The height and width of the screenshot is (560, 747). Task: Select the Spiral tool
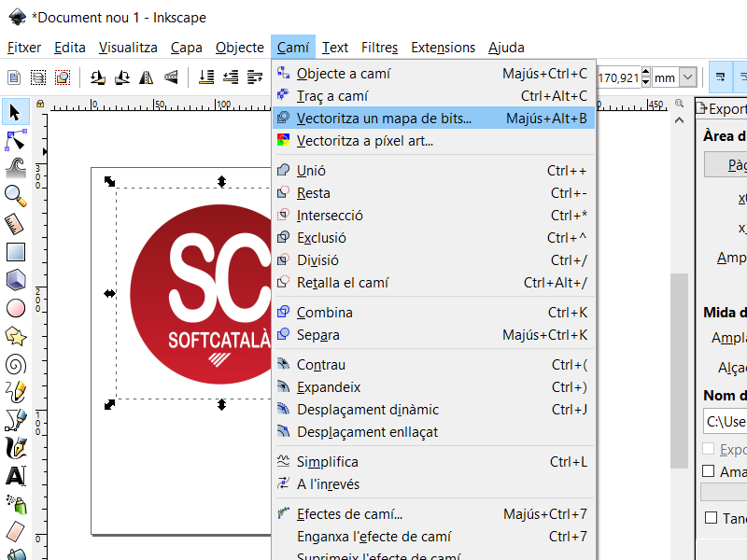16,364
